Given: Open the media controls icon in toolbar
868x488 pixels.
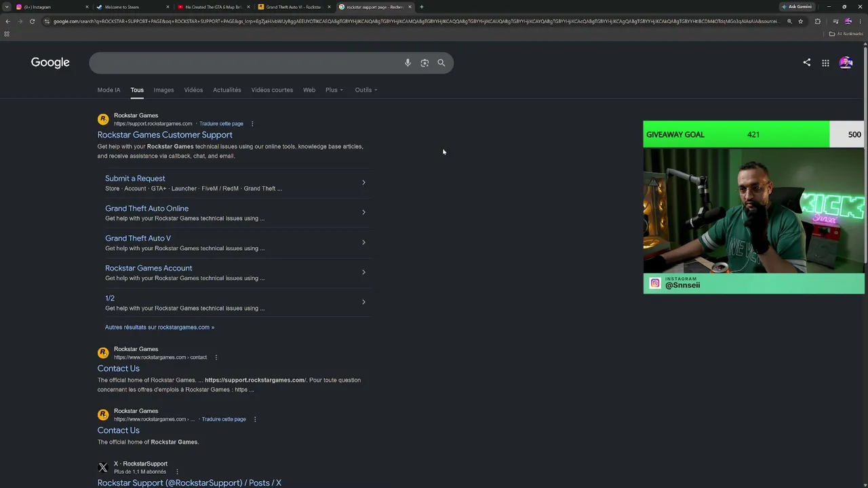Looking at the screenshot, I should click(835, 21).
